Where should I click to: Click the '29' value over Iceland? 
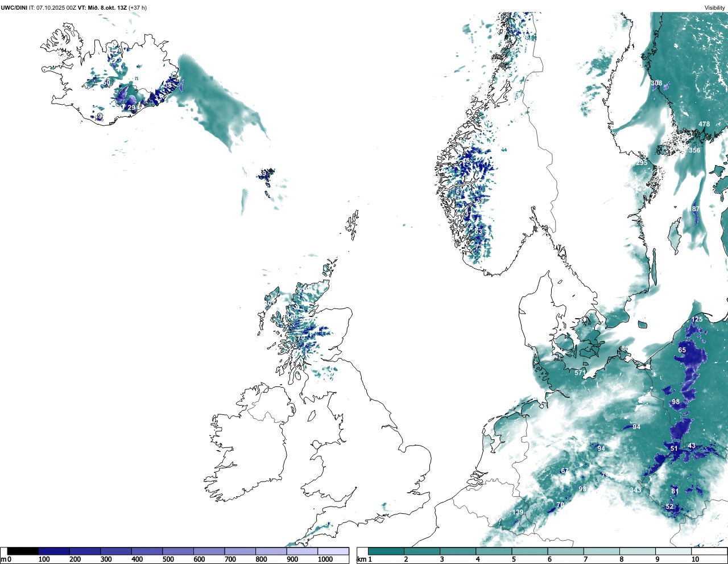pyautogui.click(x=131, y=108)
